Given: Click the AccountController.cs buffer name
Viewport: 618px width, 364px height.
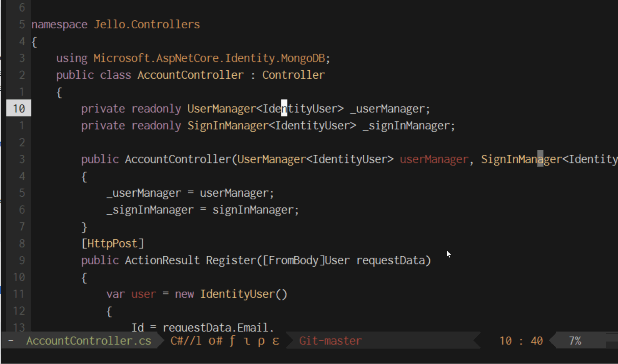Looking at the screenshot, I should pos(89,341).
